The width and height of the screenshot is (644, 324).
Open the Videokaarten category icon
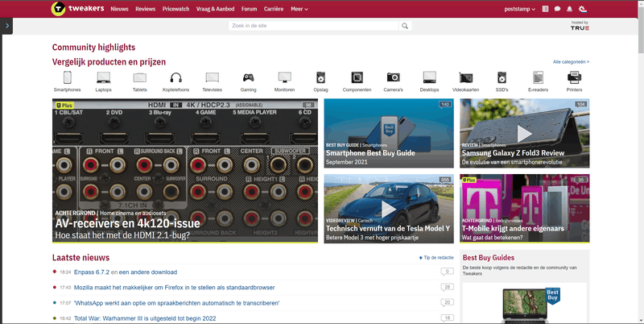(x=466, y=77)
